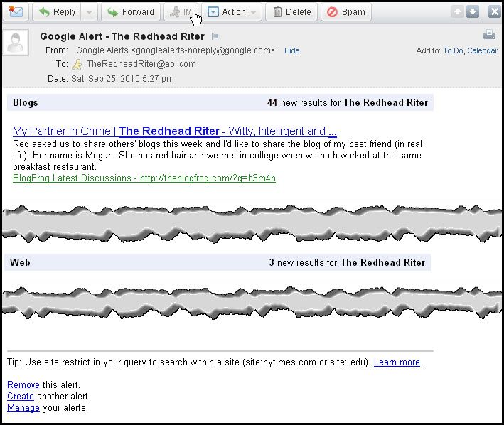Click the email subject Google Alert title
The image size is (504, 425).
pos(122,36)
